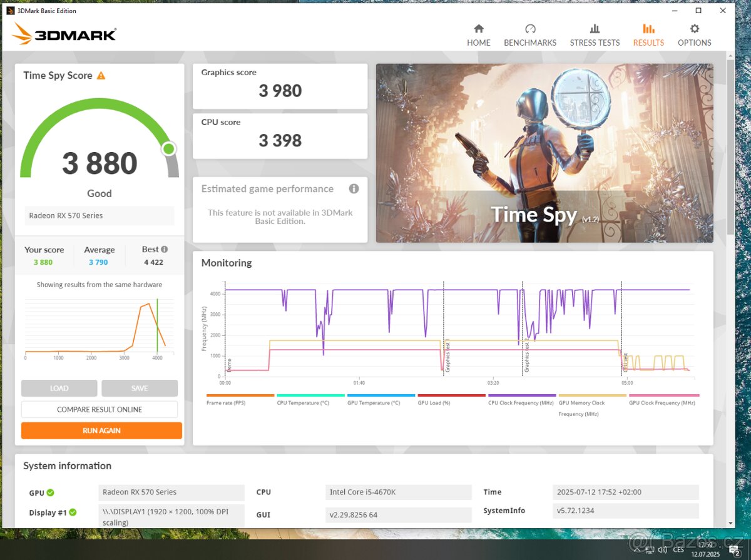751x560 pixels.
Task: Toggle the GPU Memory Clock legend swatch
Action: pyautogui.click(x=593, y=395)
